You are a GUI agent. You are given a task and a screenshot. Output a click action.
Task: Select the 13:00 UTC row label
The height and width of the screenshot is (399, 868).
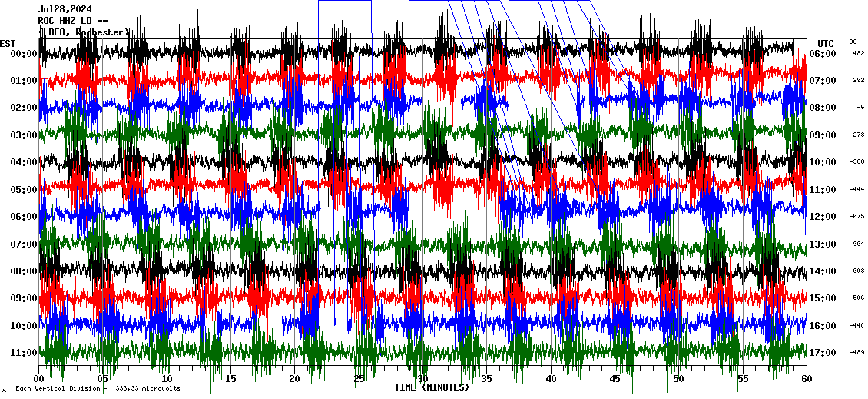click(x=829, y=244)
